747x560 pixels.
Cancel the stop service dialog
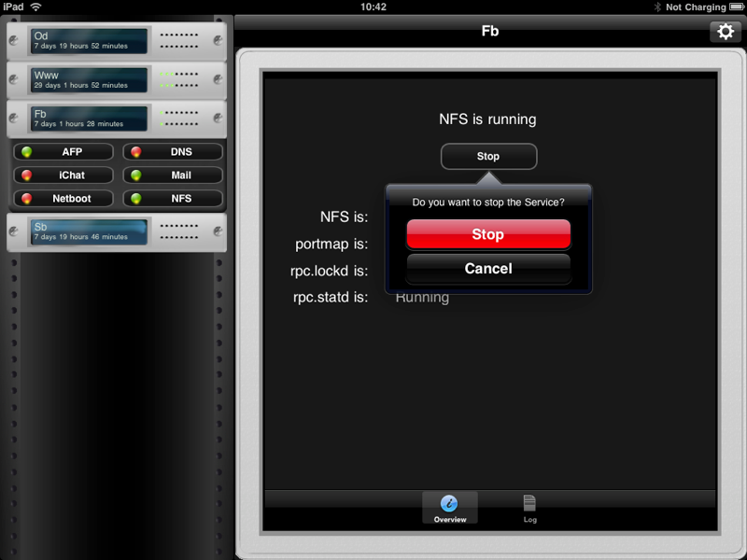(x=488, y=269)
